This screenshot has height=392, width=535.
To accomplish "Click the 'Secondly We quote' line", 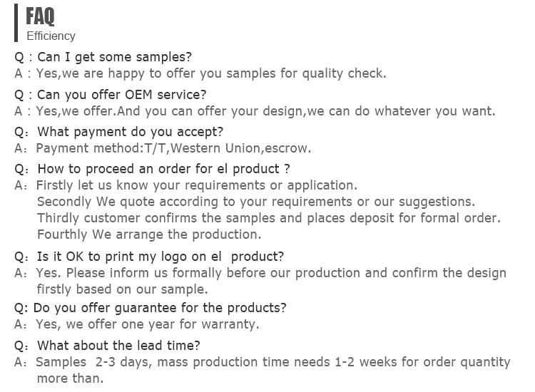I will tap(256, 202).
